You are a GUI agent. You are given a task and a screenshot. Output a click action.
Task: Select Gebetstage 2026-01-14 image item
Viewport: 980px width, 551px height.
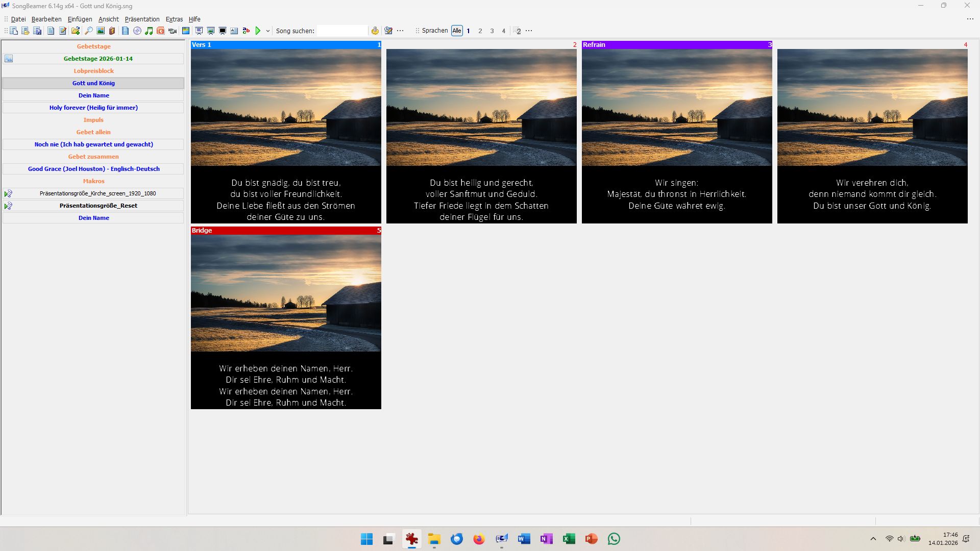[x=93, y=59]
